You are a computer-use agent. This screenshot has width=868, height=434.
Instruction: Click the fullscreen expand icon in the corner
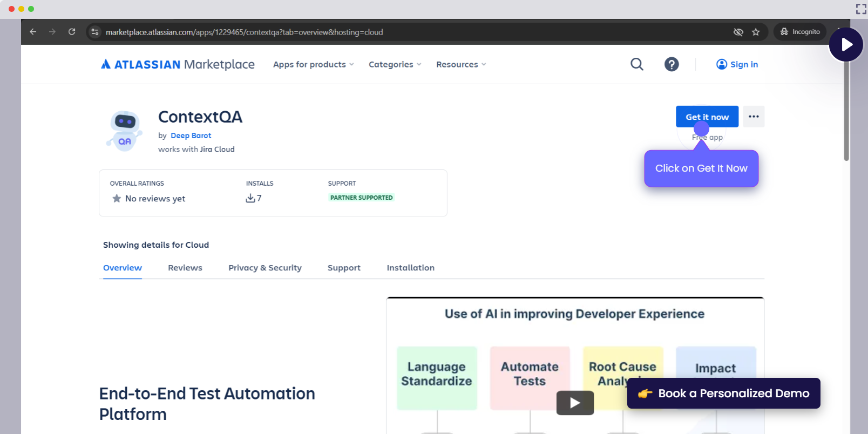pos(860,9)
